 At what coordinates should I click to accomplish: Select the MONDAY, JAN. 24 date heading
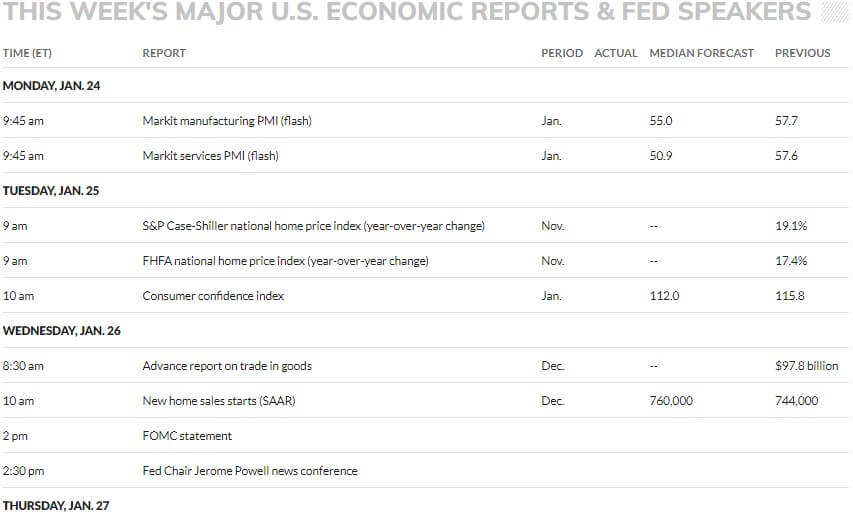[x=52, y=86]
